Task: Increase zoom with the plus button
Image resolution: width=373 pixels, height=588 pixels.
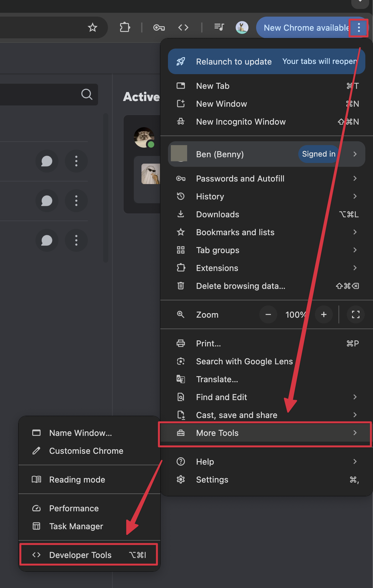Action: coord(324,314)
